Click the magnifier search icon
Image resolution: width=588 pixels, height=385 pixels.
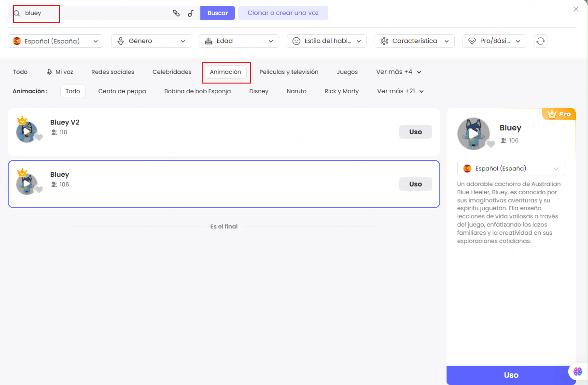[x=17, y=14]
